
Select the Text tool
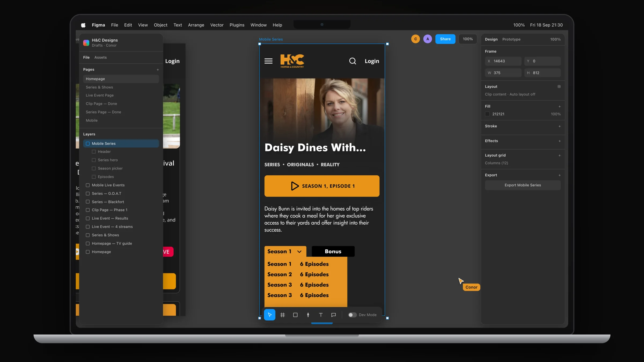[321, 315]
